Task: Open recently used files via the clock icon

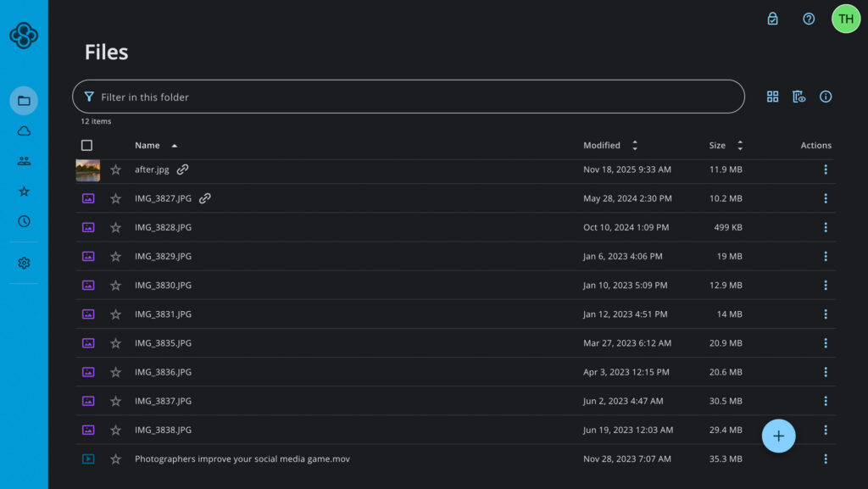Action: pos(24,221)
